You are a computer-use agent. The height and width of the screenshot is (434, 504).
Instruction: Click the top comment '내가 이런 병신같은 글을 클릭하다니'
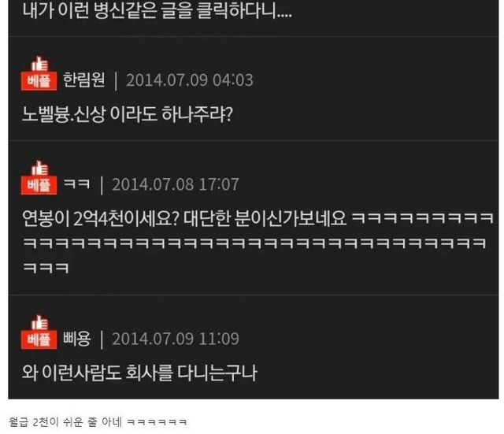(x=157, y=11)
